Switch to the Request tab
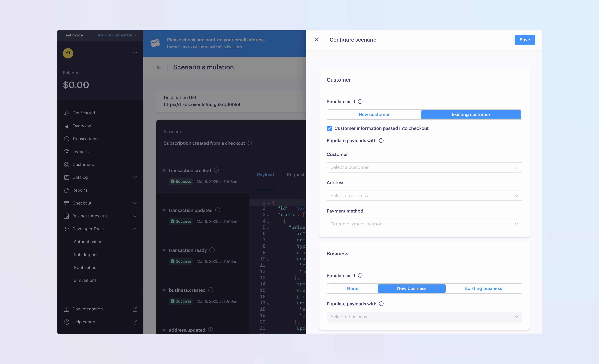Screen dimensions: 599x364 [296, 175]
